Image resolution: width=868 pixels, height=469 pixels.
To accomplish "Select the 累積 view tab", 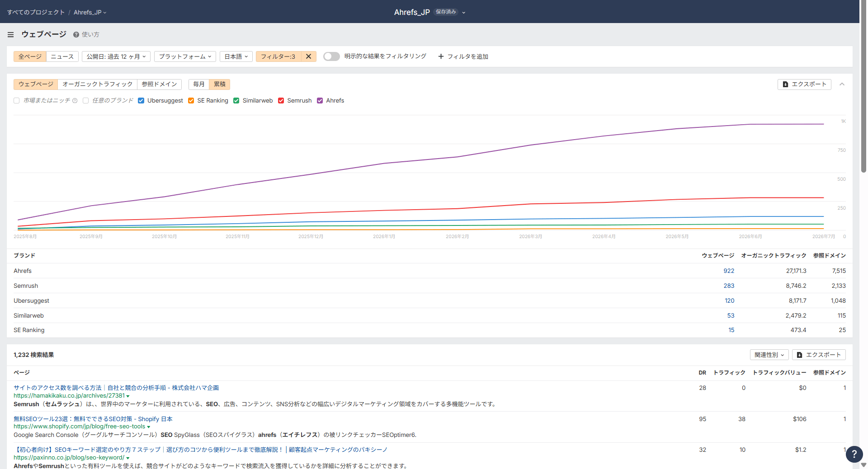I will pos(220,84).
